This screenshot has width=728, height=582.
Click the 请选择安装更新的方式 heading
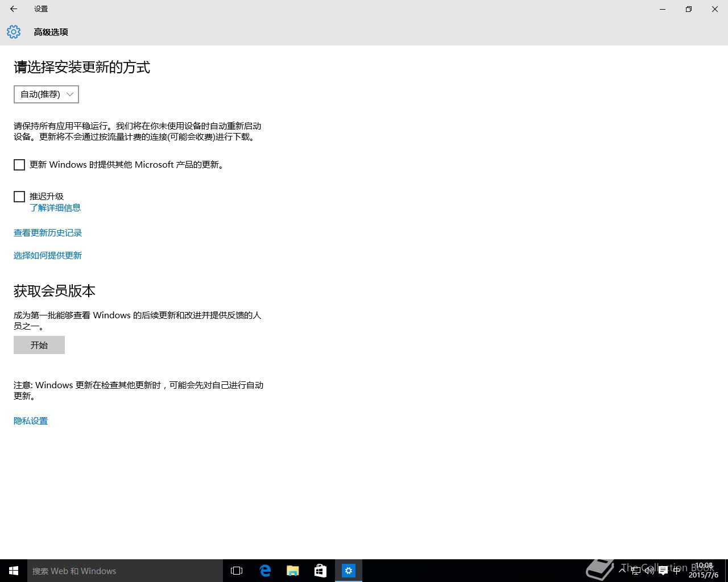(x=82, y=67)
